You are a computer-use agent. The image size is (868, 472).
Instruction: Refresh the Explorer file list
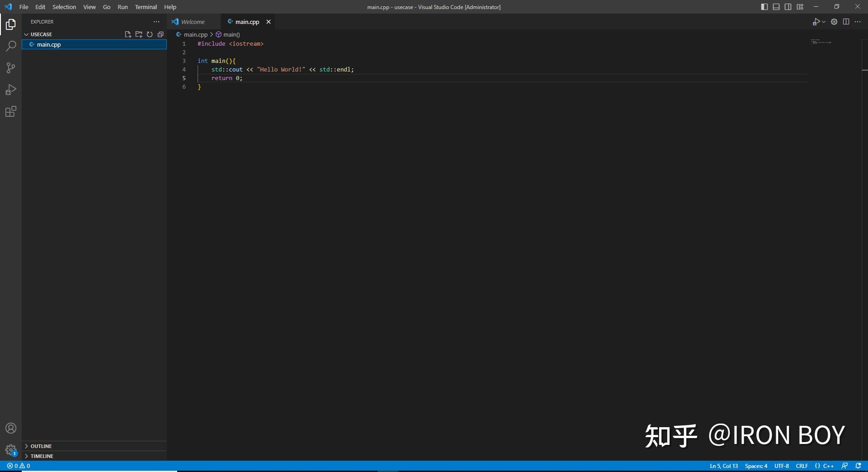[150, 34]
